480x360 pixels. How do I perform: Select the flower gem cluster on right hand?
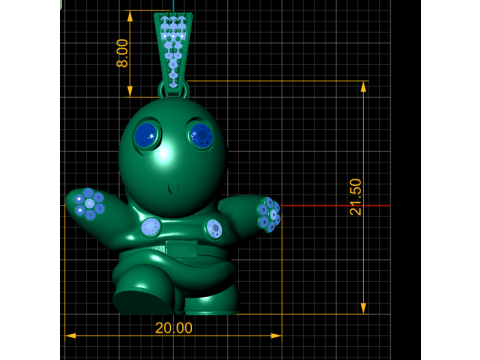click(x=269, y=214)
